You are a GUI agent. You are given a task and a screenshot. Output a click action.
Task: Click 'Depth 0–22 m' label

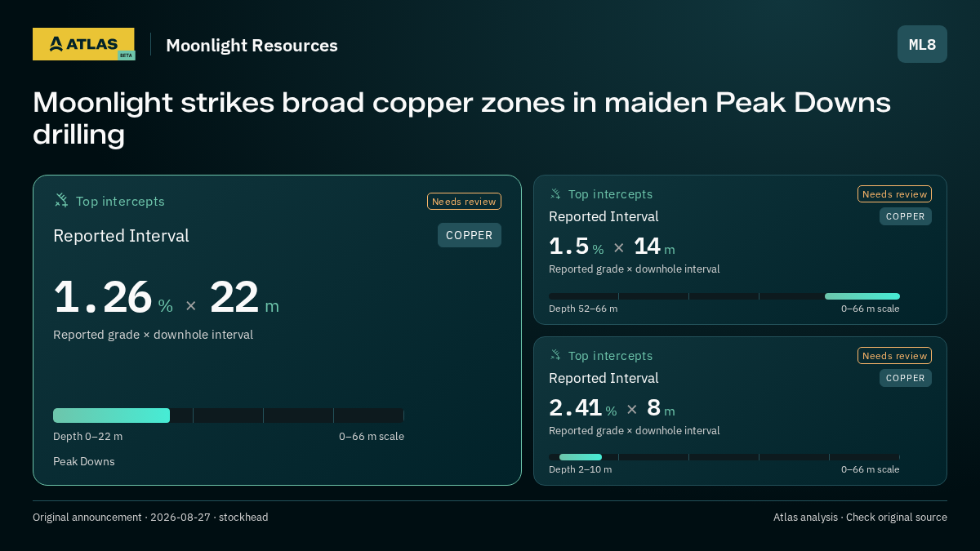click(x=87, y=436)
